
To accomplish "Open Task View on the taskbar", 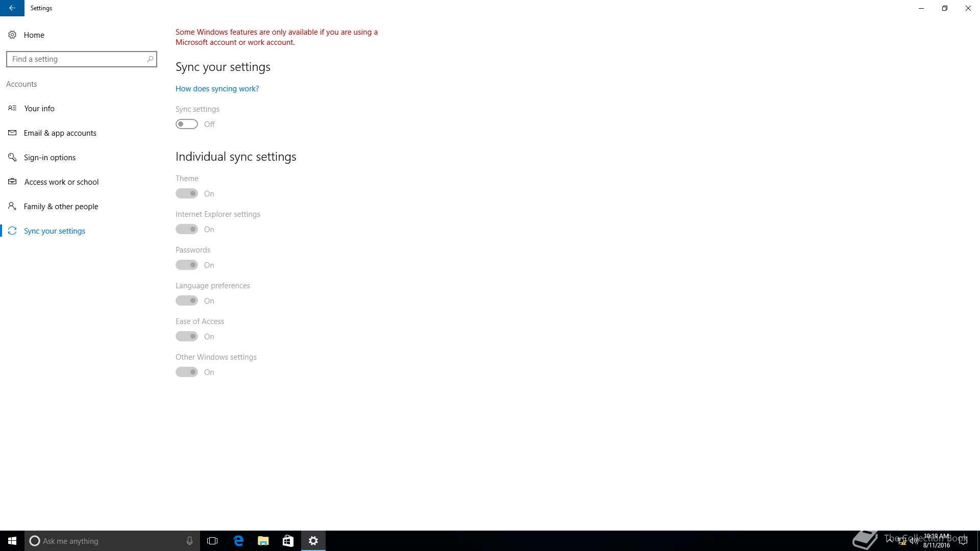I will [212, 541].
